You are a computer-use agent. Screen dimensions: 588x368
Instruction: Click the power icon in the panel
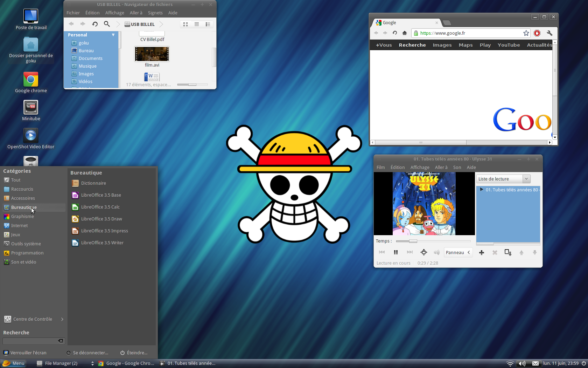pyautogui.click(x=583, y=363)
